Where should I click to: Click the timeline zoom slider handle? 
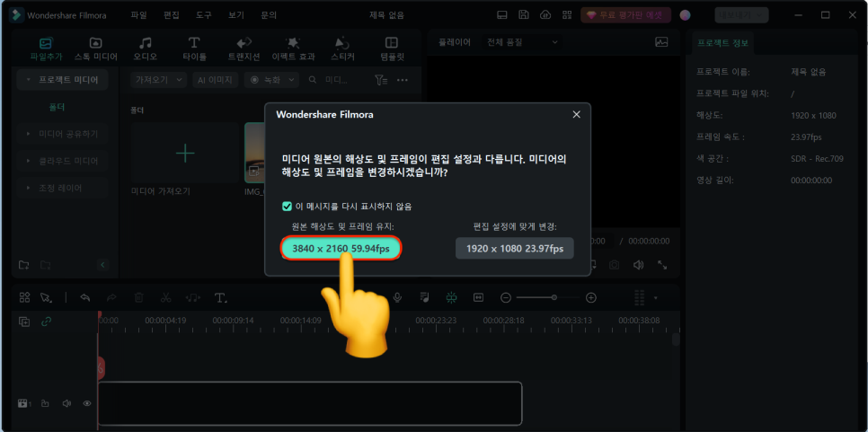(554, 297)
